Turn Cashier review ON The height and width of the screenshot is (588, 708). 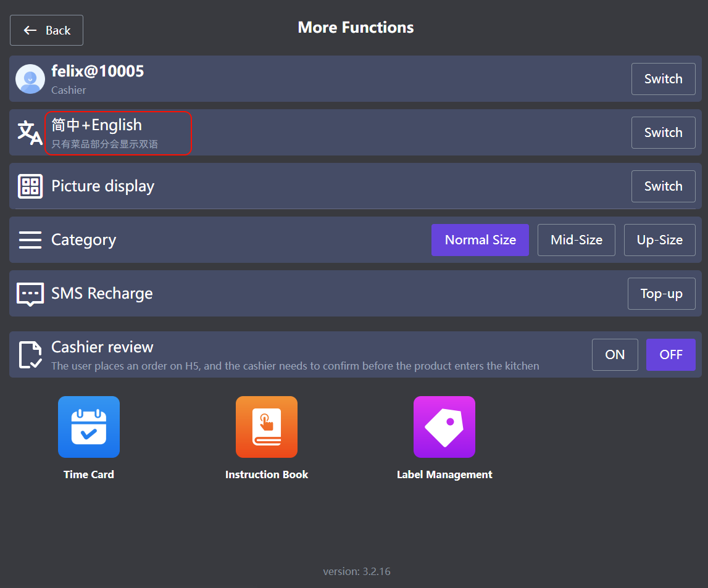point(615,355)
